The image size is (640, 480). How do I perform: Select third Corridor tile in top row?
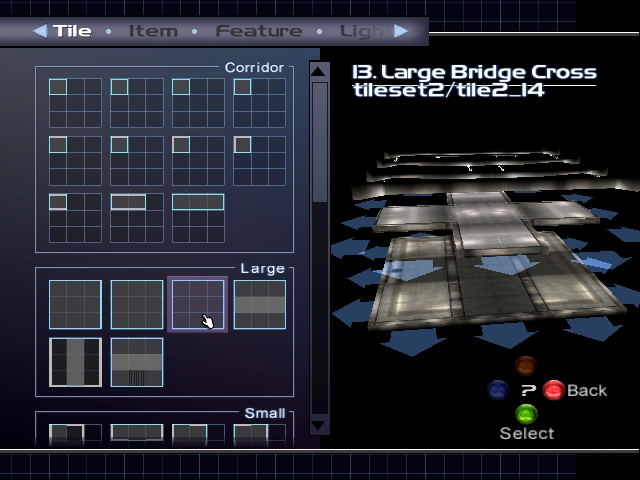point(198,103)
